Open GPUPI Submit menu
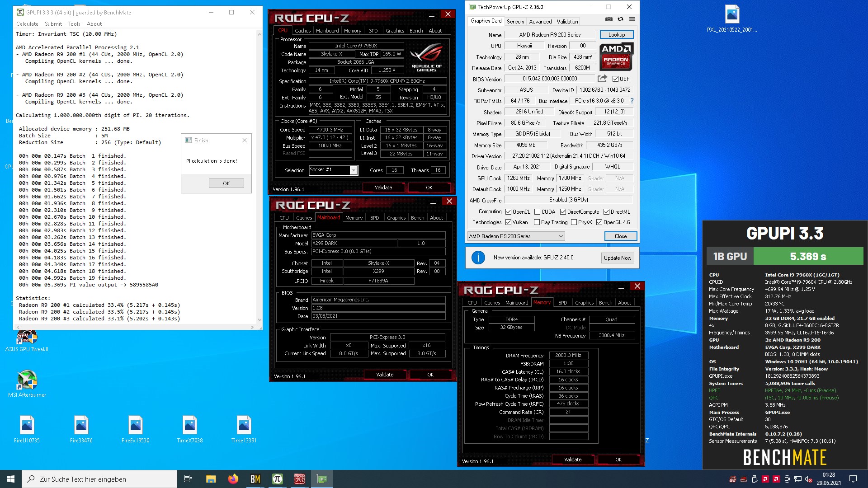 [53, 24]
